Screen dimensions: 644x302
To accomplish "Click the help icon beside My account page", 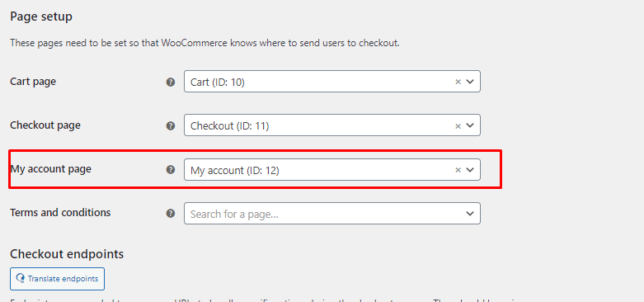I will pos(171,170).
